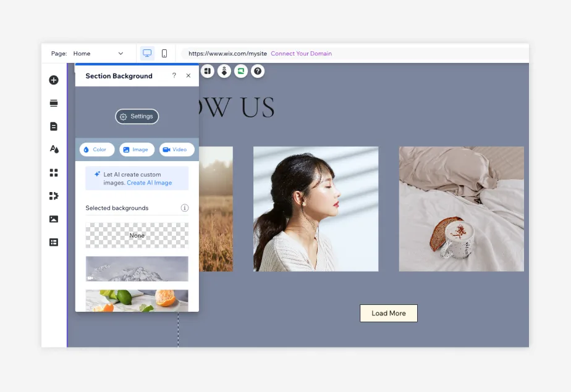Switch to the Video background tab
The image size is (571, 392).
pyautogui.click(x=176, y=149)
